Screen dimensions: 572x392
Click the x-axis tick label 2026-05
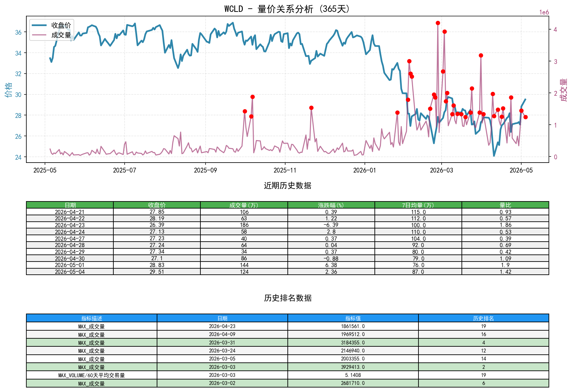click(x=521, y=170)
